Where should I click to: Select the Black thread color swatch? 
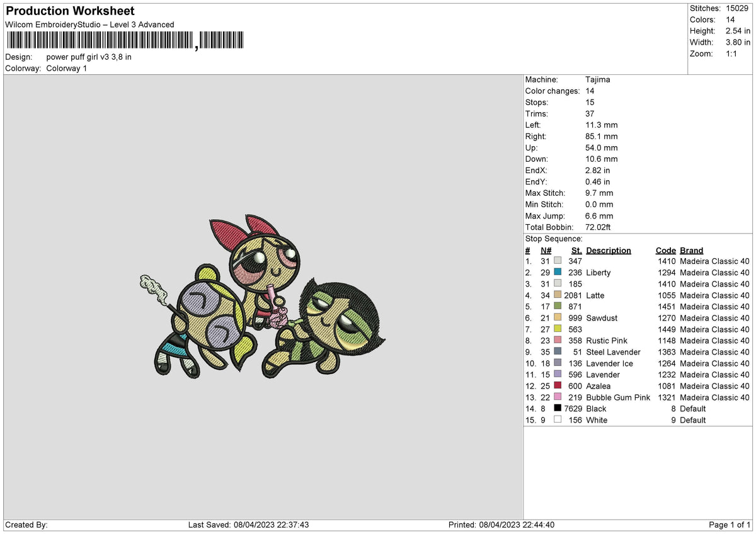558,409
